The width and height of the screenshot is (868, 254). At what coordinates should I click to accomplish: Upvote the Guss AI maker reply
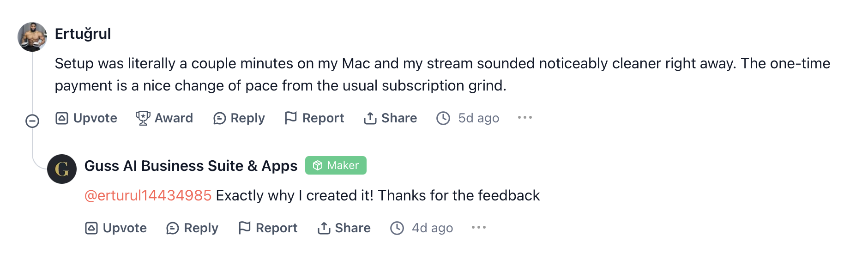coord(116,228)
